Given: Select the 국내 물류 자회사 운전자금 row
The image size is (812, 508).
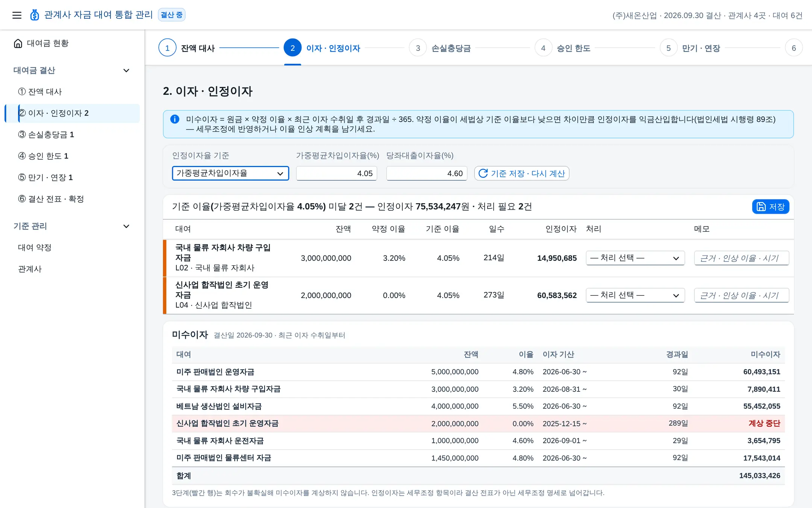Looking at the screenshot, I should tap(478, 441).
